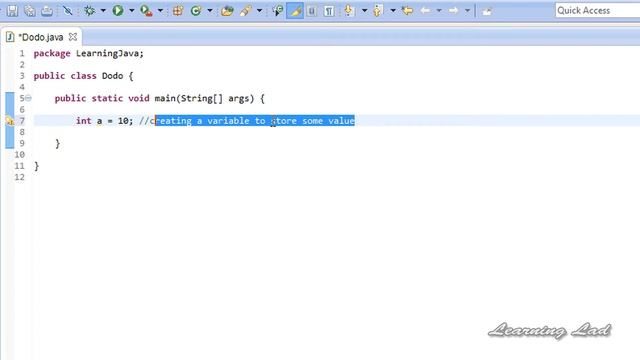Click the Quick Access search field
640x360 pixels.
coord(597,11)
